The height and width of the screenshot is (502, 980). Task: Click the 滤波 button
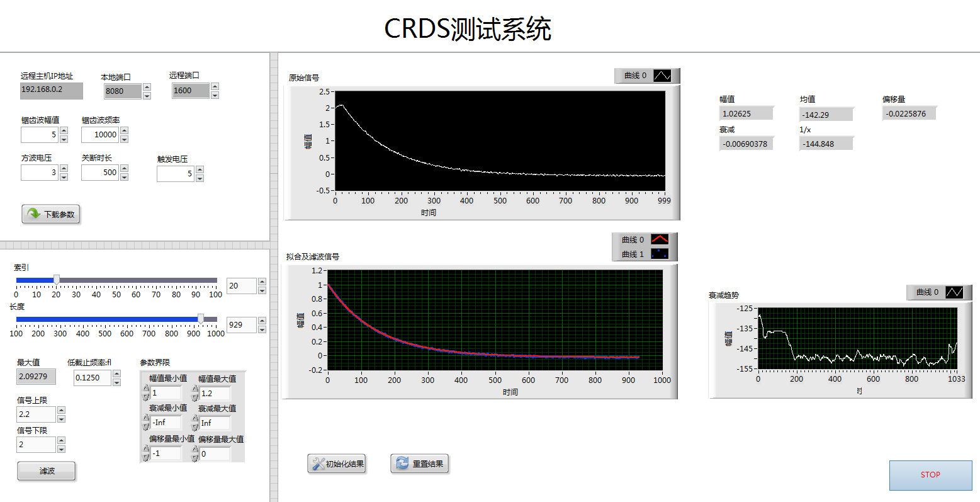point(46,471)
